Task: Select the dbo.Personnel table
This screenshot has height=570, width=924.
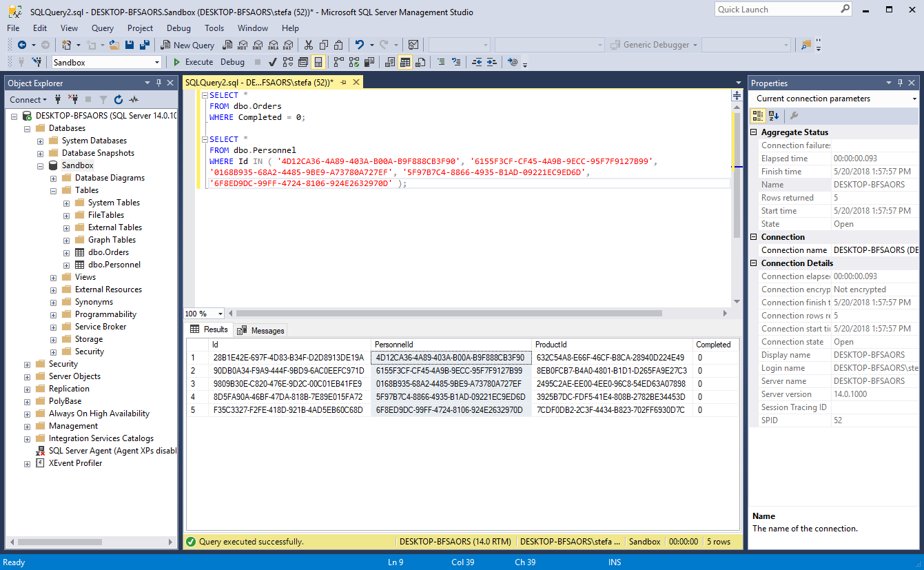Action: [x=114, y=265]
